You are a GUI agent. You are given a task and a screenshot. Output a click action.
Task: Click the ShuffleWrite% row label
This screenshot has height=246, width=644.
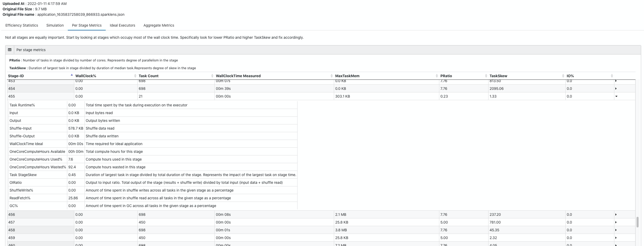tap(21, 190)
